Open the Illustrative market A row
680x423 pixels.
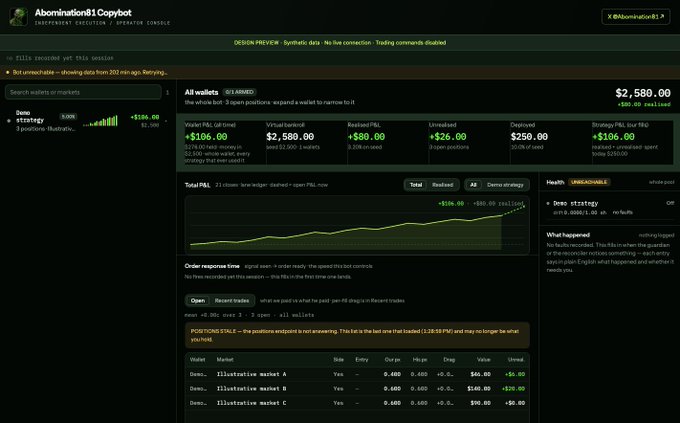click(x=357, y=374)
